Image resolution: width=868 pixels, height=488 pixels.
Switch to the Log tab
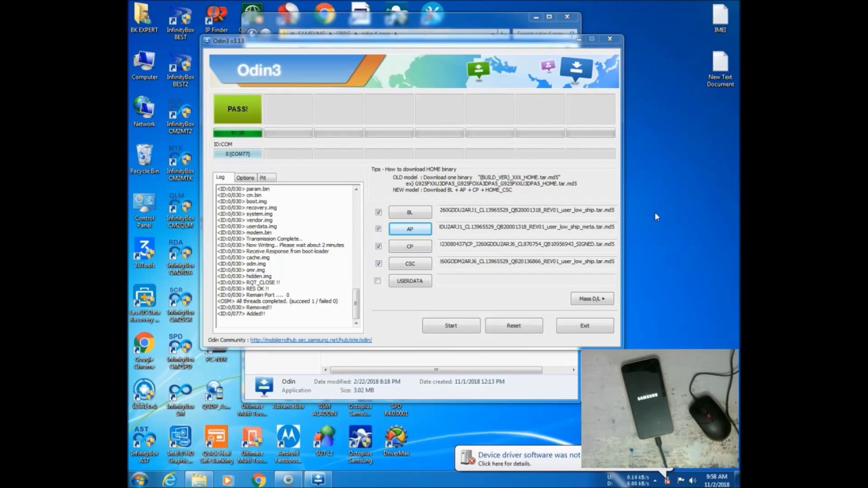coord(220,177)
